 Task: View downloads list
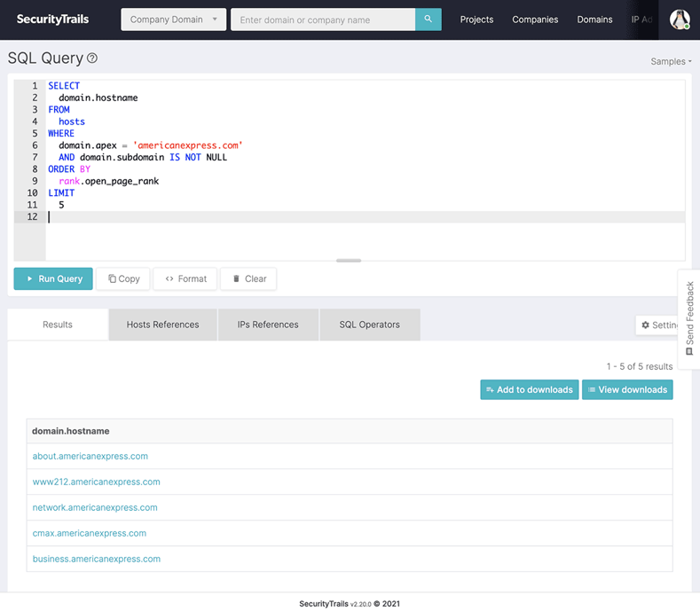point(627,389)
